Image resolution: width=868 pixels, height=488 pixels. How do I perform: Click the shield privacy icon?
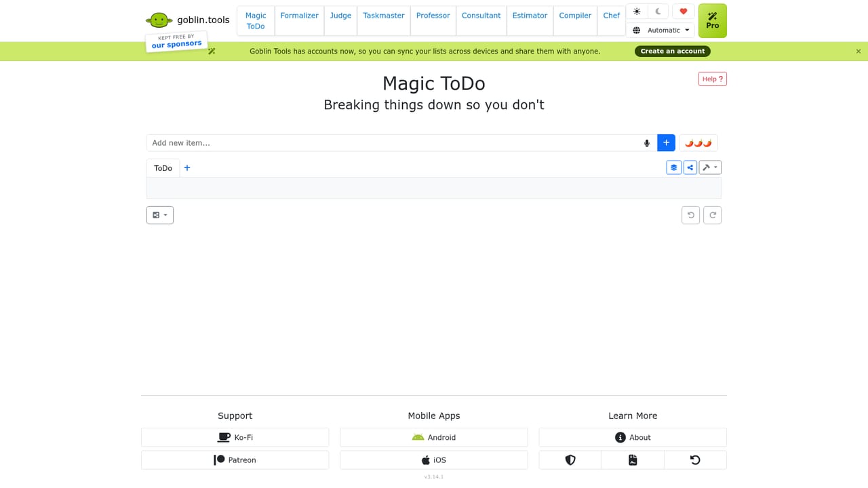(570, 460)
